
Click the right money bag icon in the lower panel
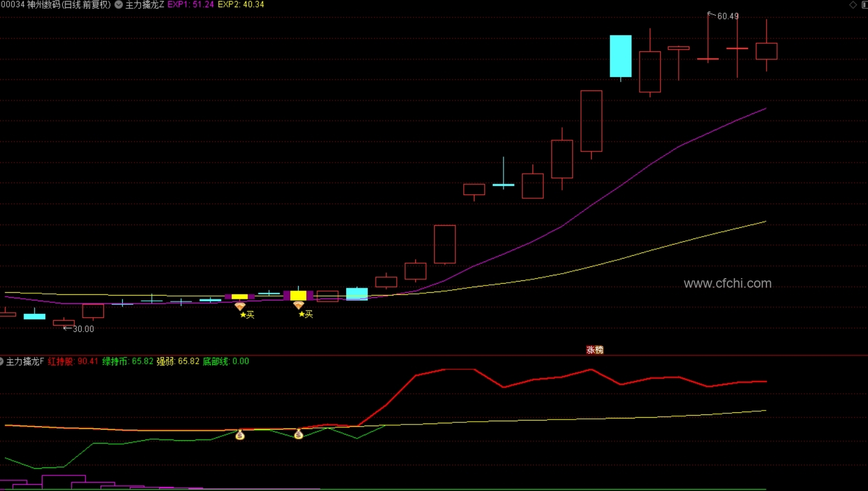(299, 434)
